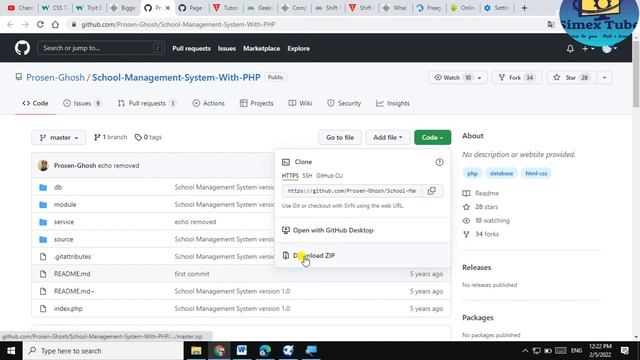Image resolution: width=640 pixels, height=360 pixels.
Task: Open the first commit message link
Action: click(192, 274)
